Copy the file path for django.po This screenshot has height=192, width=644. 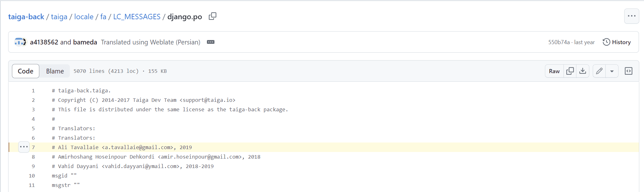(212, 16)
